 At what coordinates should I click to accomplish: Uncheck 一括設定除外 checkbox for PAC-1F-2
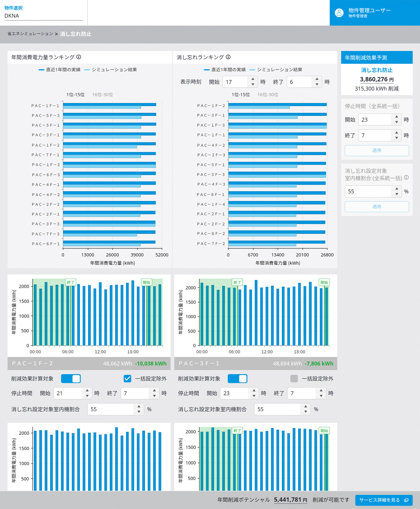coord(127,379)
